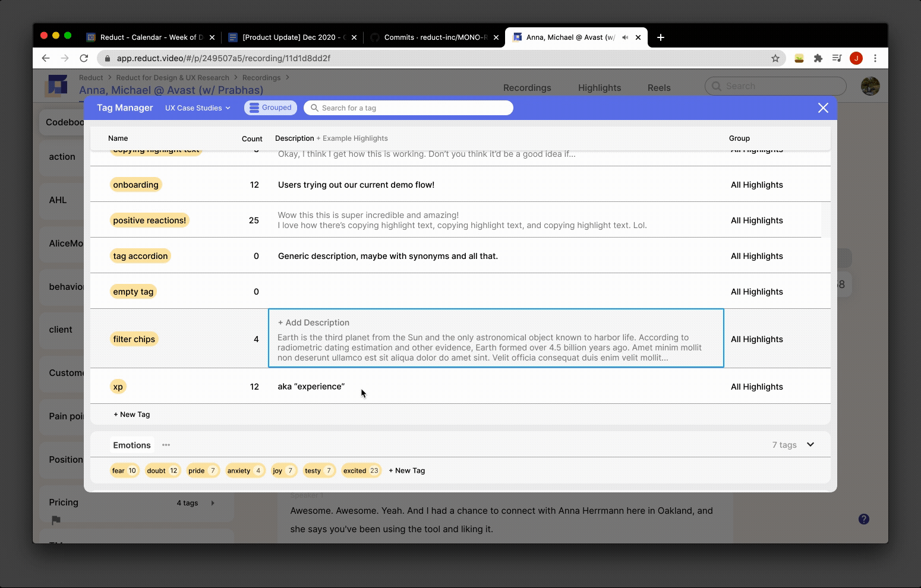
Task: Click the positive reactions! tag chip
Action: (150, 220)
